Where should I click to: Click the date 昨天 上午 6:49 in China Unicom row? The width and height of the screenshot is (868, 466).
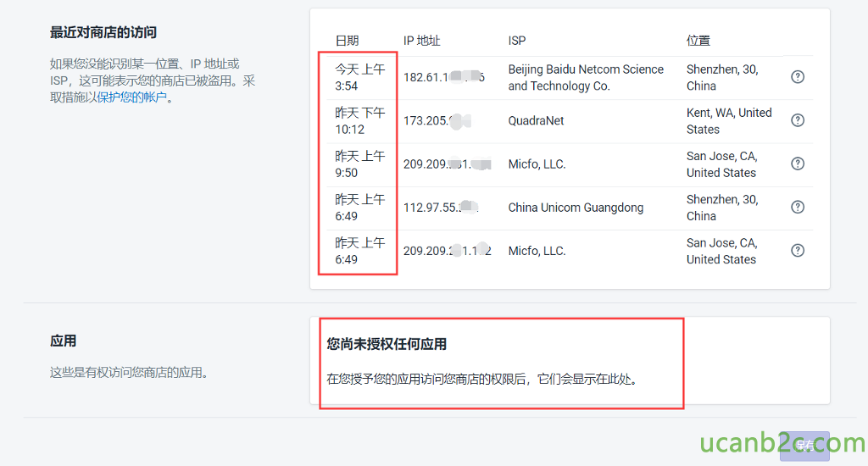tap(359, 208)
